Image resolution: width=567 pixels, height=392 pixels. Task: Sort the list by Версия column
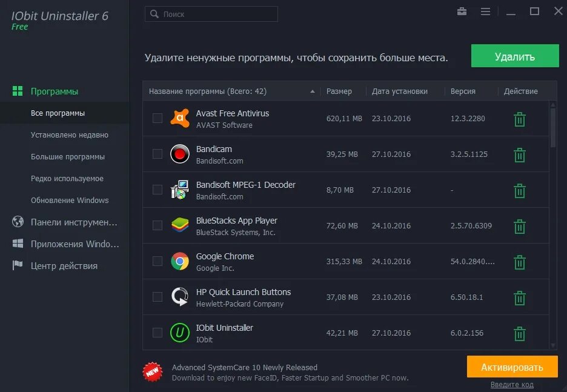[x=463, y=91]
